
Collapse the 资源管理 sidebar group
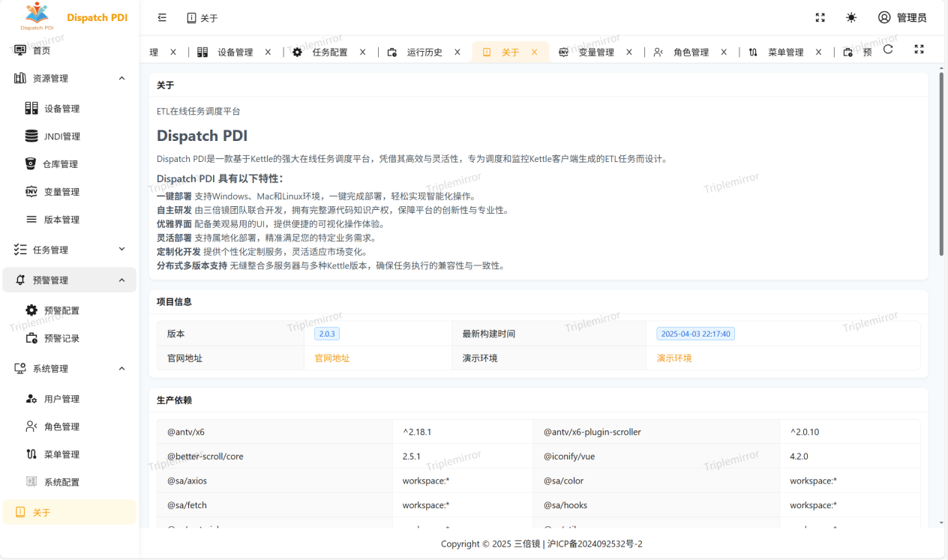tap(70, 78)
